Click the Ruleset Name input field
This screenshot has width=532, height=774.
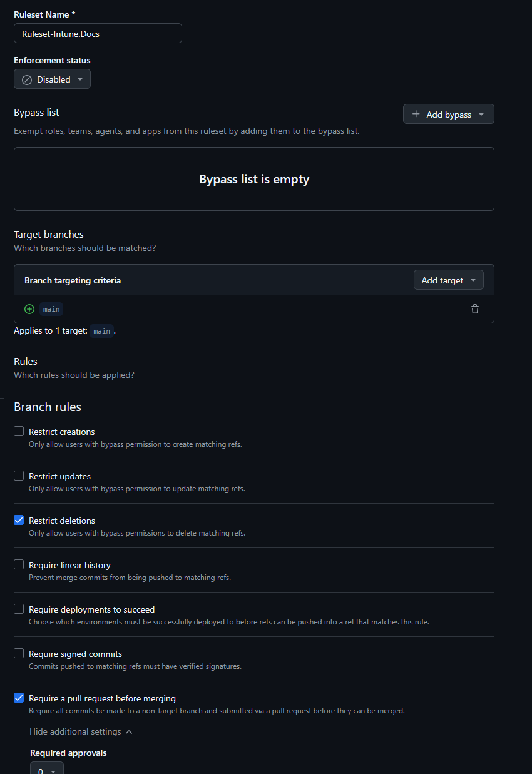tap(98, 33)
